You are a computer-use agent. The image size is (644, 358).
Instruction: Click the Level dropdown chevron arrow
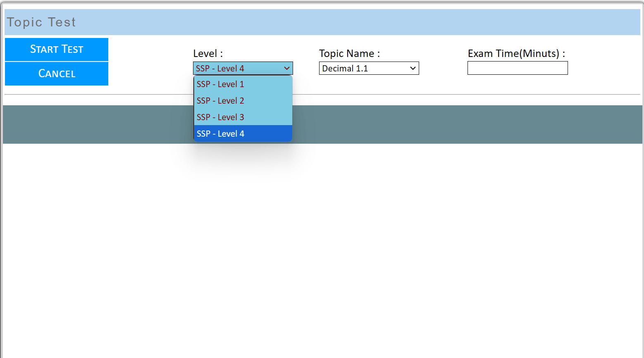[x=287, y=69]
